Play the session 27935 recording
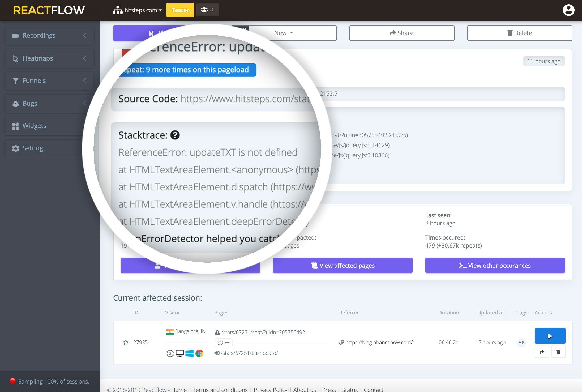The height and width of the screenshot is (392, 582). click(550, 336)
